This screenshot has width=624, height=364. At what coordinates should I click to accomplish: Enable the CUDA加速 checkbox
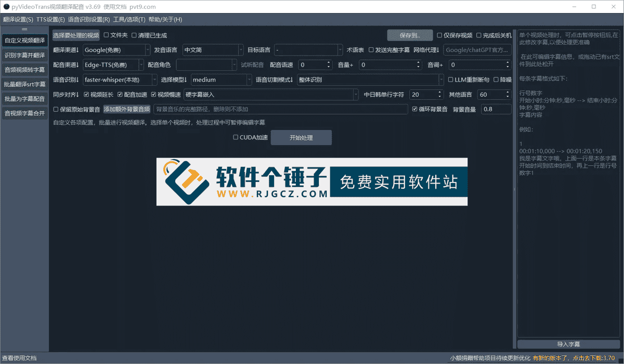click(235, 137)
